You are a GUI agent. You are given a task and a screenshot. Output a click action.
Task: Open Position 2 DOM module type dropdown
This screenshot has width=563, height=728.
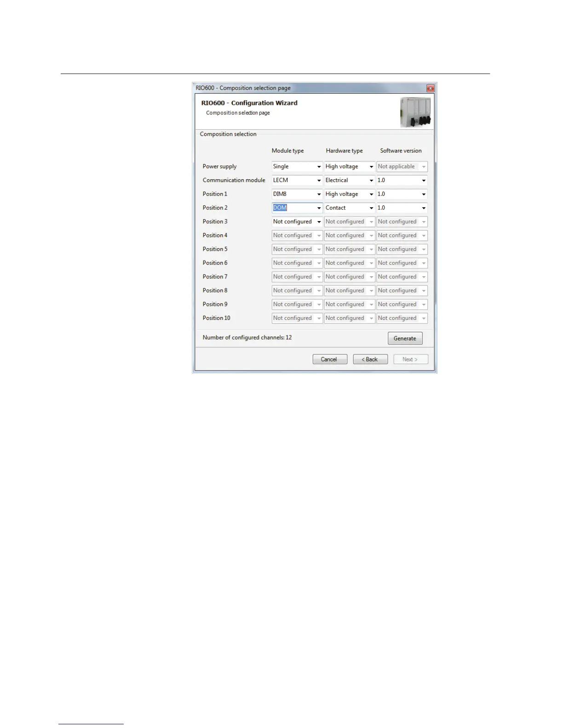click(x=297, y=208)
